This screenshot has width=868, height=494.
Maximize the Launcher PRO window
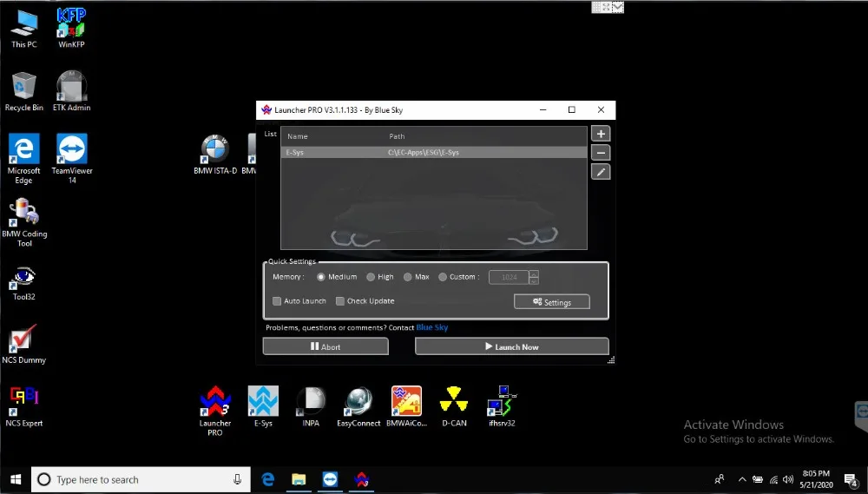572,109
